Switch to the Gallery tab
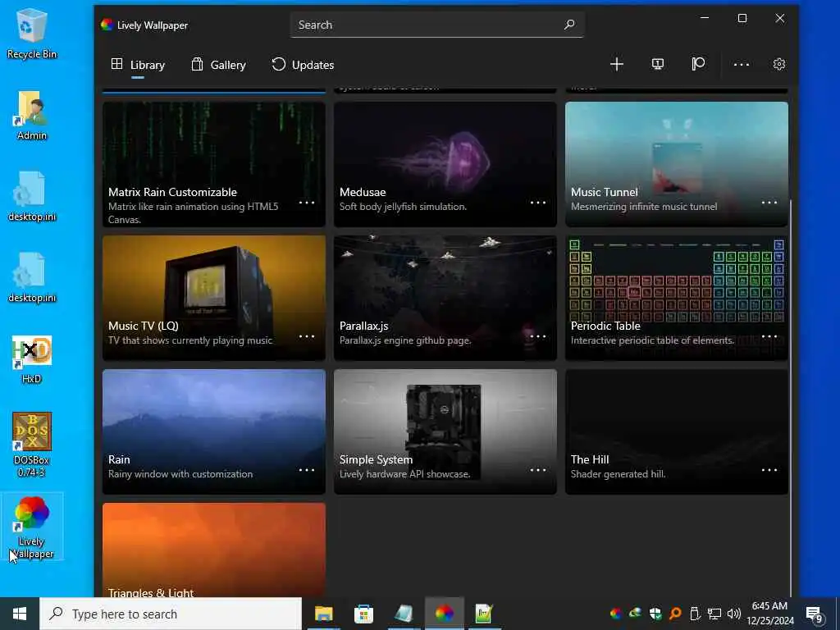The width and height of the screenshot is (840, 630). (x=218, y=65)
